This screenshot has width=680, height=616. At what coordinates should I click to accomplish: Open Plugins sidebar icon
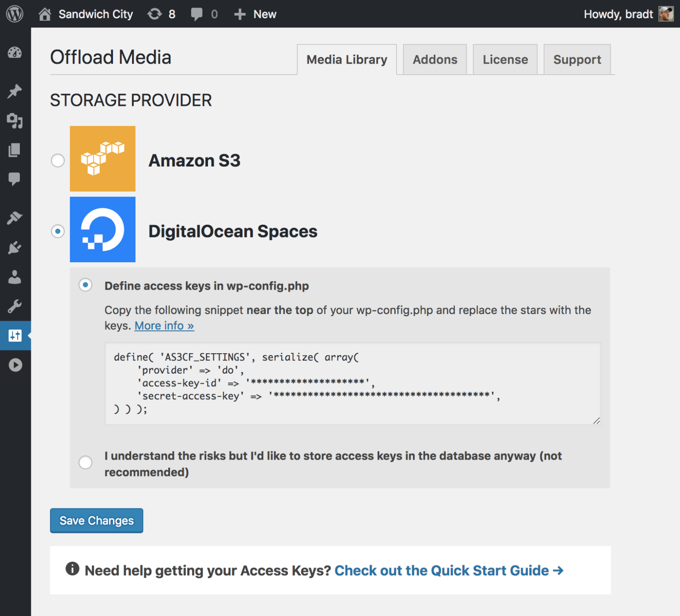[15, 247]
